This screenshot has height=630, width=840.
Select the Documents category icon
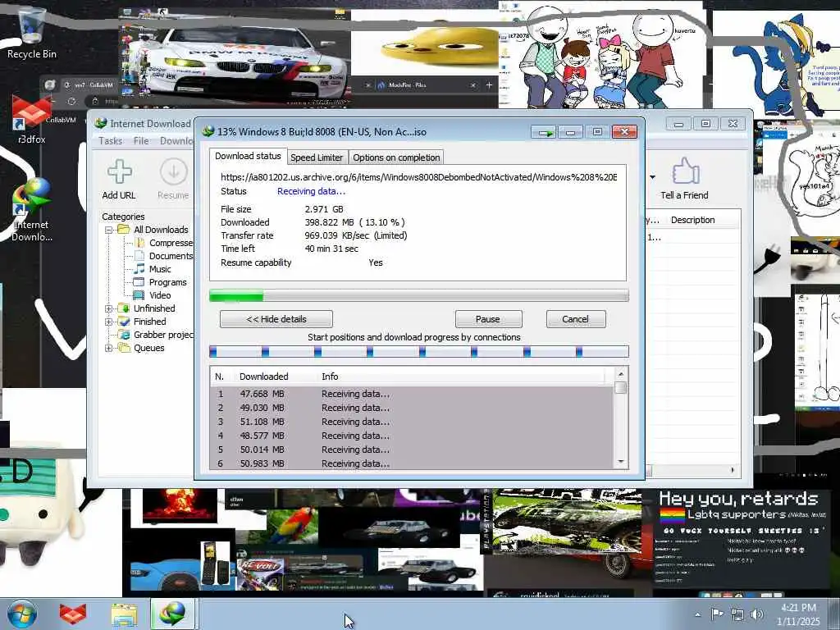(139, 256)
